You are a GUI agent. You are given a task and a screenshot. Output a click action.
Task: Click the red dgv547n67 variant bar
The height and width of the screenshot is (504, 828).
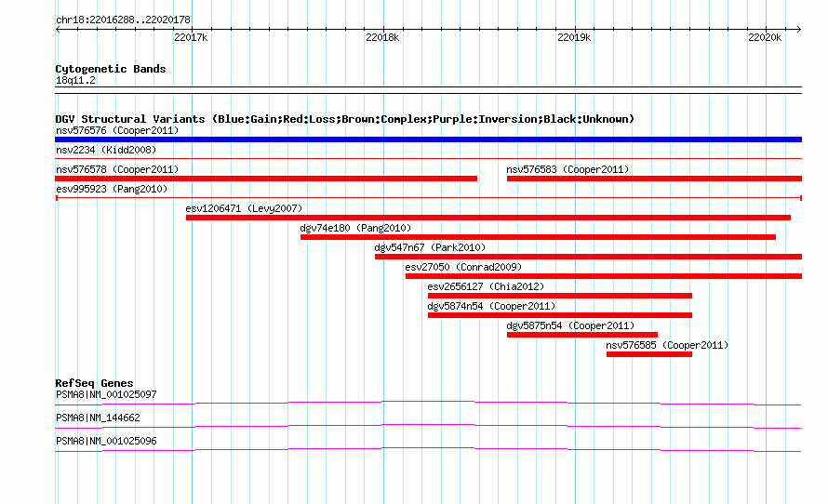pos(588,257)
